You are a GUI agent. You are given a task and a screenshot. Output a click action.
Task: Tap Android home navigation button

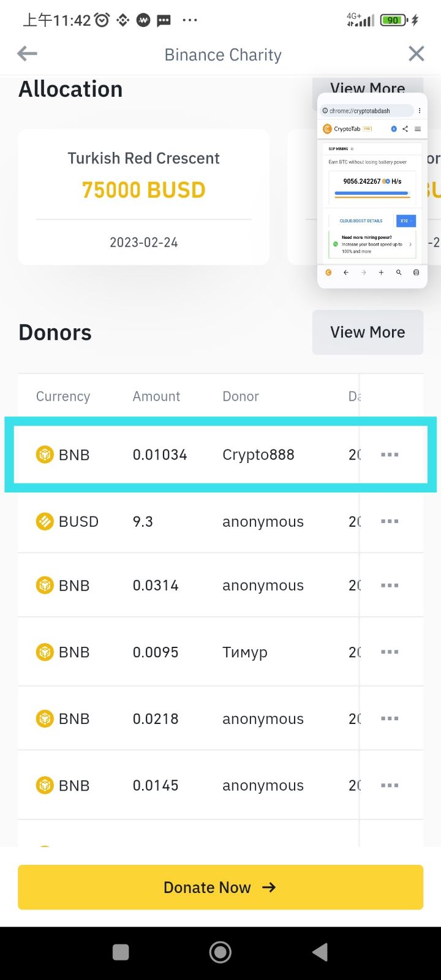[221, 952]
